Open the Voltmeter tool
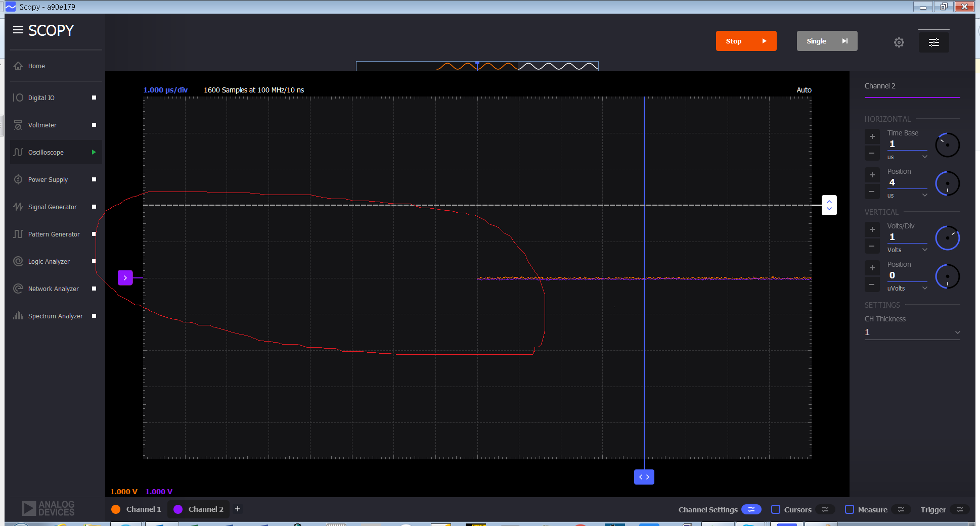980x526 pixels. tap(56, 125)
